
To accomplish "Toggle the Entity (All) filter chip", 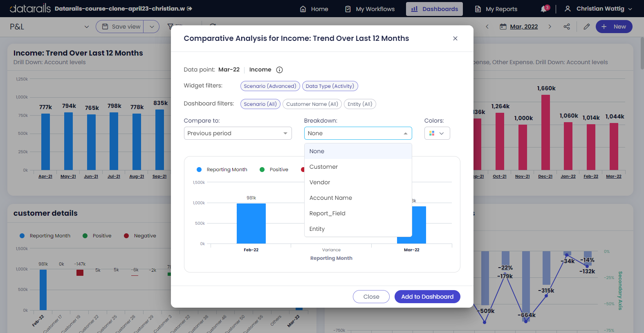I will pos(360,104).
